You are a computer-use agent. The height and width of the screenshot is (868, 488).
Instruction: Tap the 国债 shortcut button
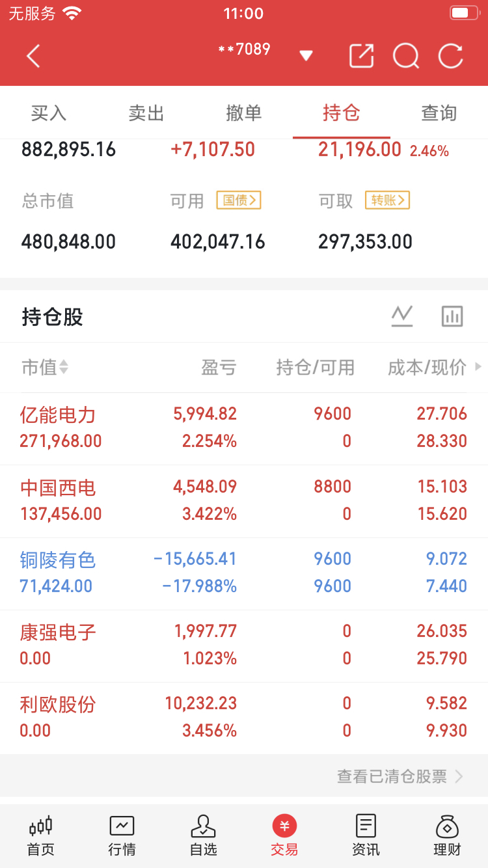pyautogui.click(x=239, y=200)
